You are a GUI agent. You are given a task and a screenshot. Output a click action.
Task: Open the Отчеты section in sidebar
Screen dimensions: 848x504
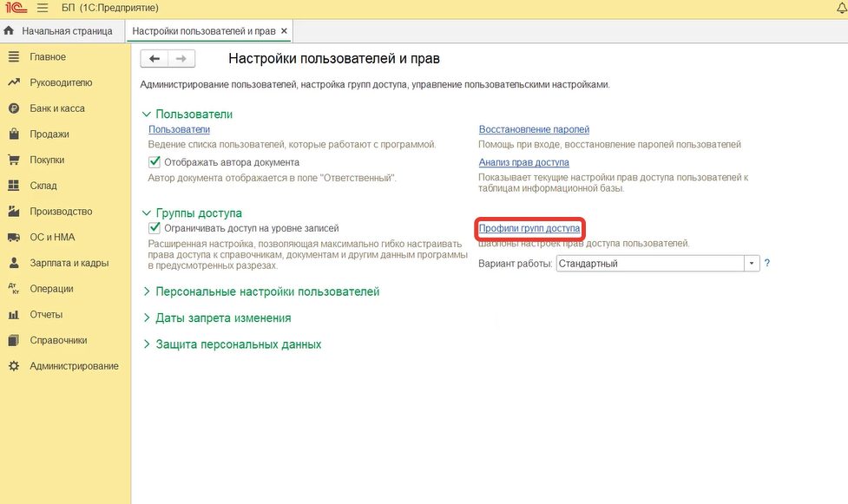pyautogui.click(x=47, y=315)
